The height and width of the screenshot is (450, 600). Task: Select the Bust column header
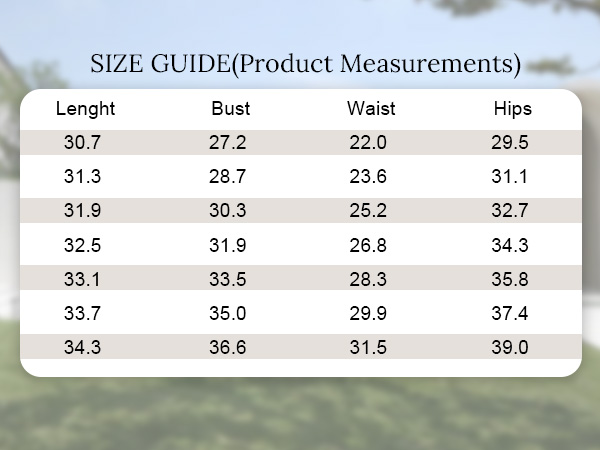(x=231, y=109)
